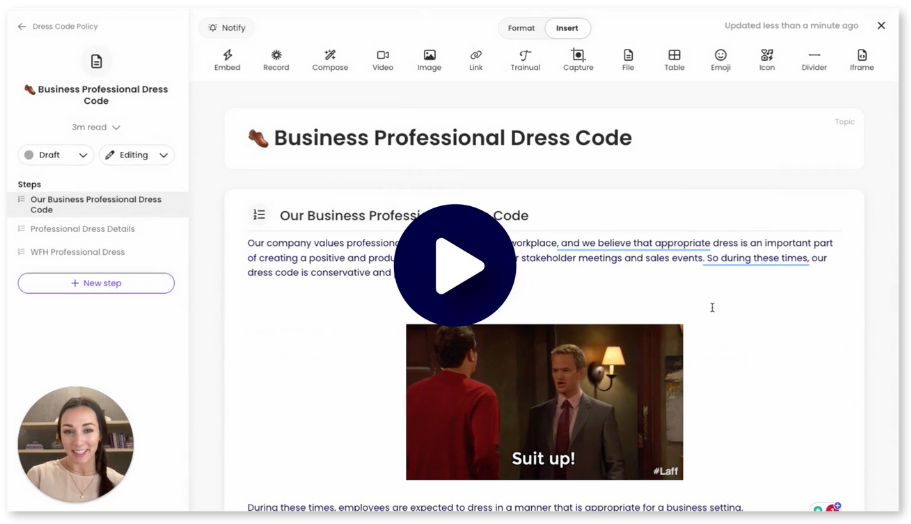The height and width of the screenshot is (524, 911).
Task: Select the Record tool icon
Action: [x=276, y=56]
